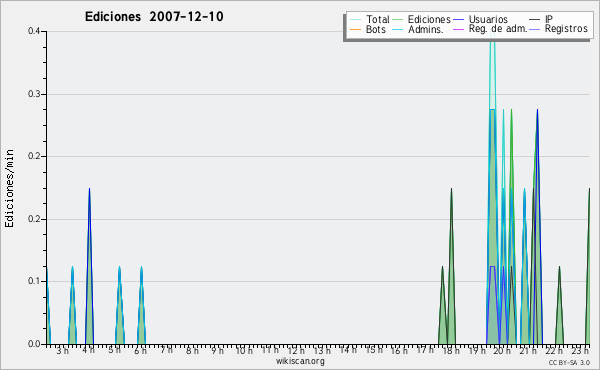Click the Usuarios legend label
Viewport: 600px width, 370px height.
[x=488, y=20]
